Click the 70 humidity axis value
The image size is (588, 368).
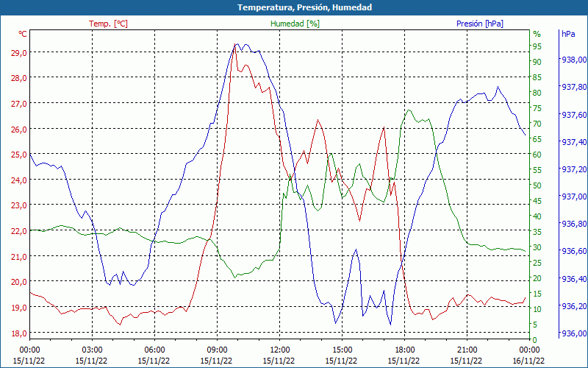coord(537,124)
